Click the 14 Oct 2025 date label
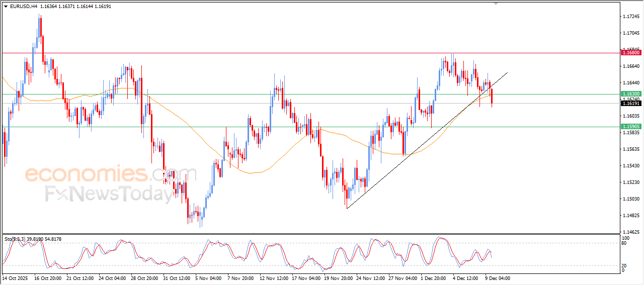 pos(16,277)
